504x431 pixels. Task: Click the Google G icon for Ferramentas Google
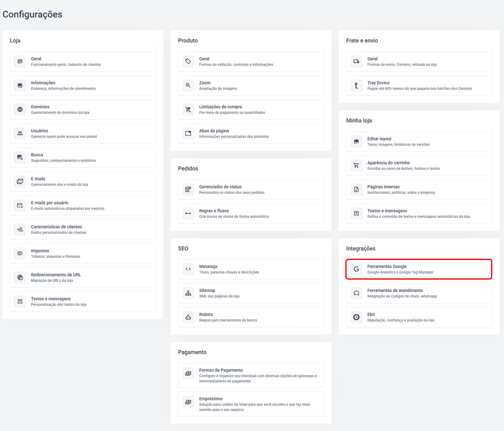[356, 269]
